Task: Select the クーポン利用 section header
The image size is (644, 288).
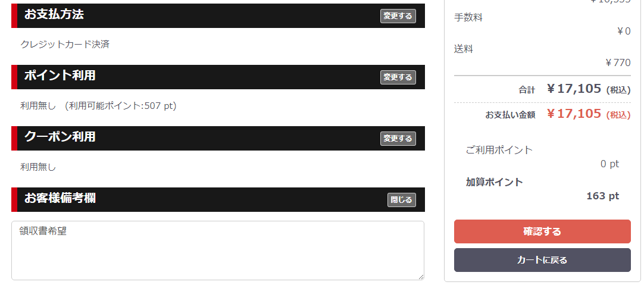Action: [218, 138]
